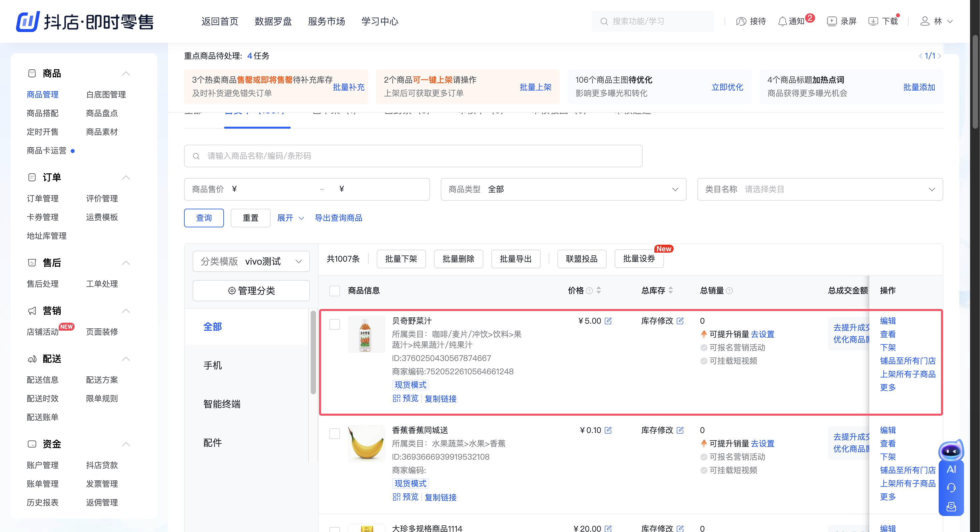Image resolution: width=980 pixels, height=532 pixels.
Task: Click the 接待 headset icon
Action: pyautogui.click(x=741, y=21)
